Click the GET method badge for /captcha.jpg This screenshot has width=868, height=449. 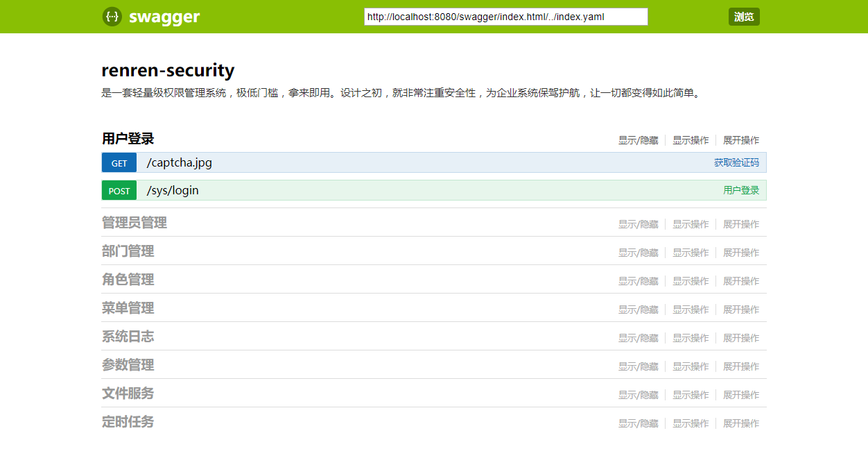[119, 163]
